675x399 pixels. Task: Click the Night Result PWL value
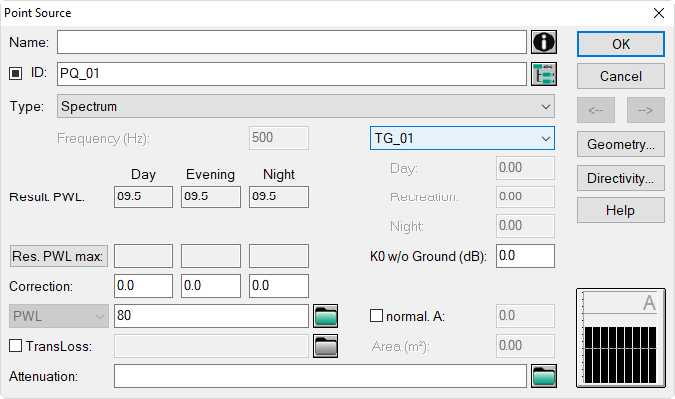pyautogui.click(x=279, y=197)
